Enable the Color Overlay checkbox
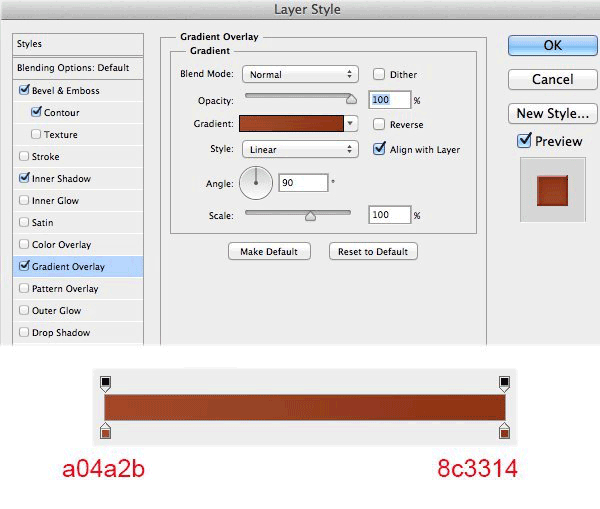The width and height of the screenshot is (600, 509). tap(24, 244)
